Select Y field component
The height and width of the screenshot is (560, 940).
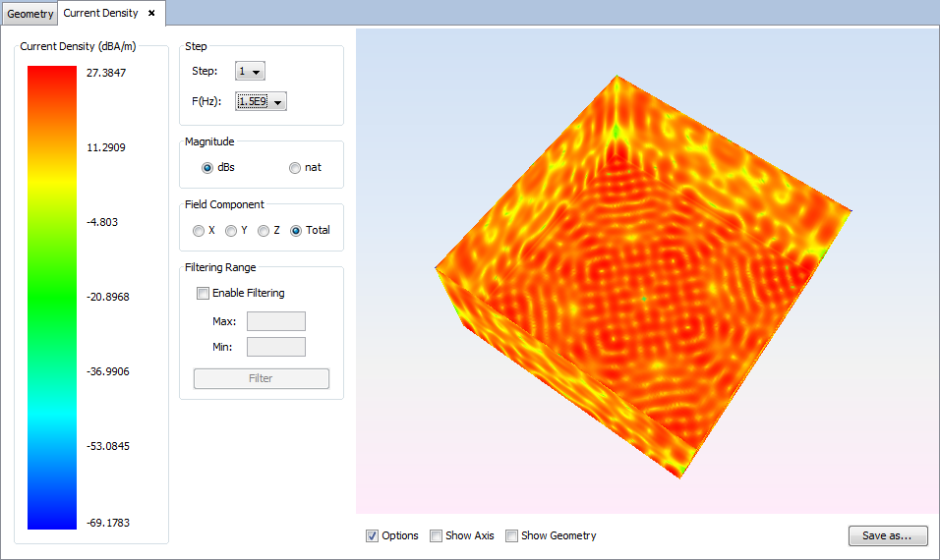tap(231, 231)
